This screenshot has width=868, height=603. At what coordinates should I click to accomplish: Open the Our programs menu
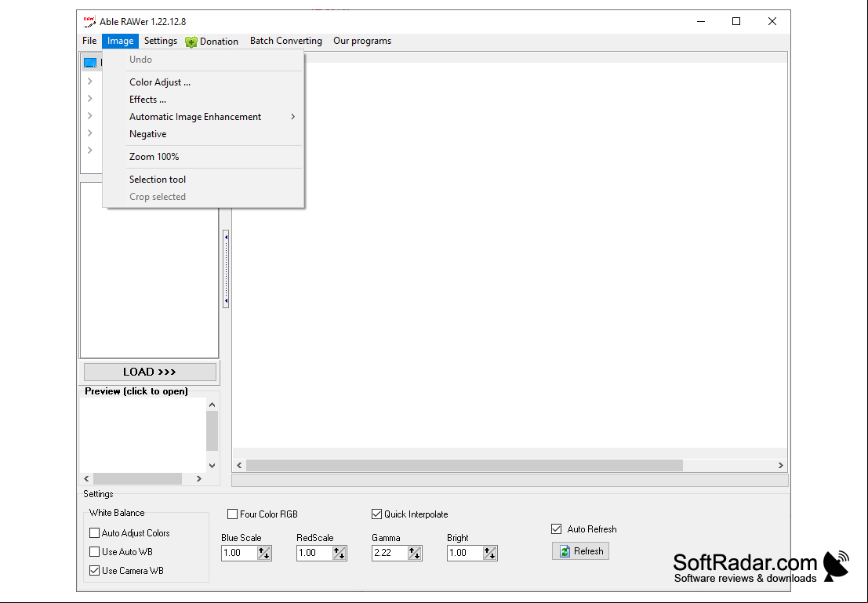(x=362, y=41)
